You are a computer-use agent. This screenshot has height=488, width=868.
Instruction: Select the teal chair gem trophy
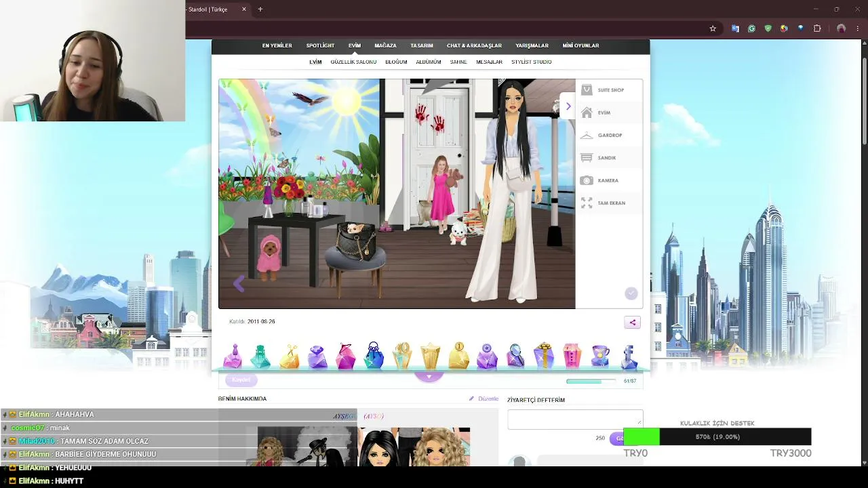[260, 356]
